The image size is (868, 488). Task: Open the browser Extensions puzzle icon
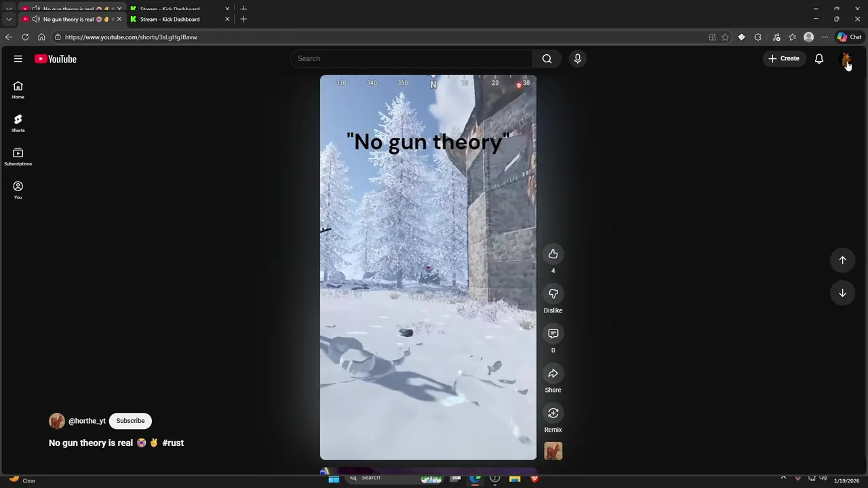coord(758,37)
